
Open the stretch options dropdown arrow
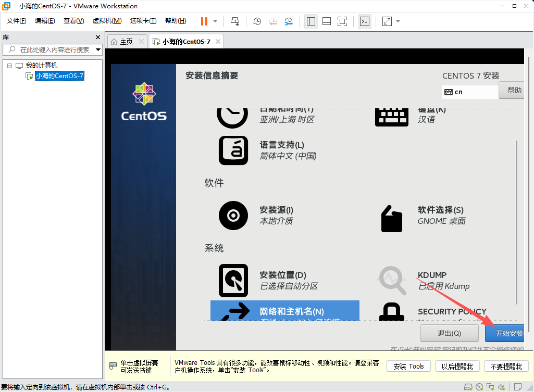(398, 21)
